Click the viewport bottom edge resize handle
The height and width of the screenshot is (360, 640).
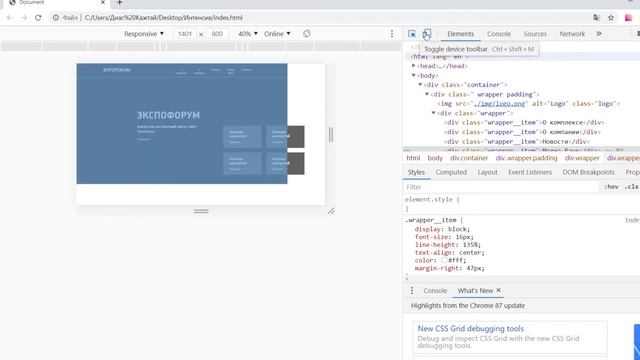[x=201, y=211]
